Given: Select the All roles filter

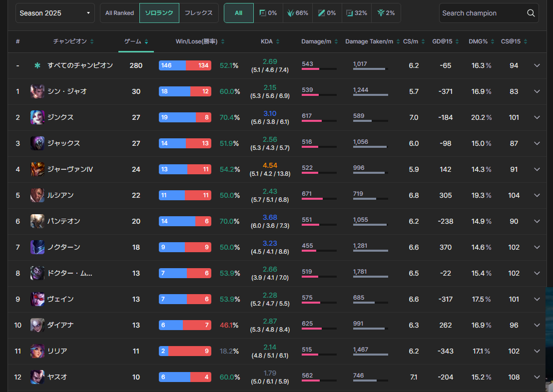Looking at the screenshot, I should point(239,13).
